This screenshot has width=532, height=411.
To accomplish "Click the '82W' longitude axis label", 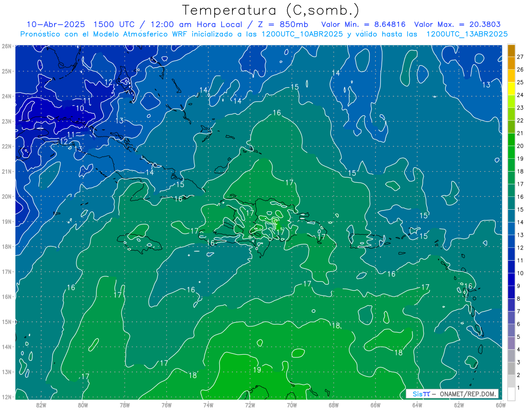I will pos(41,404).
